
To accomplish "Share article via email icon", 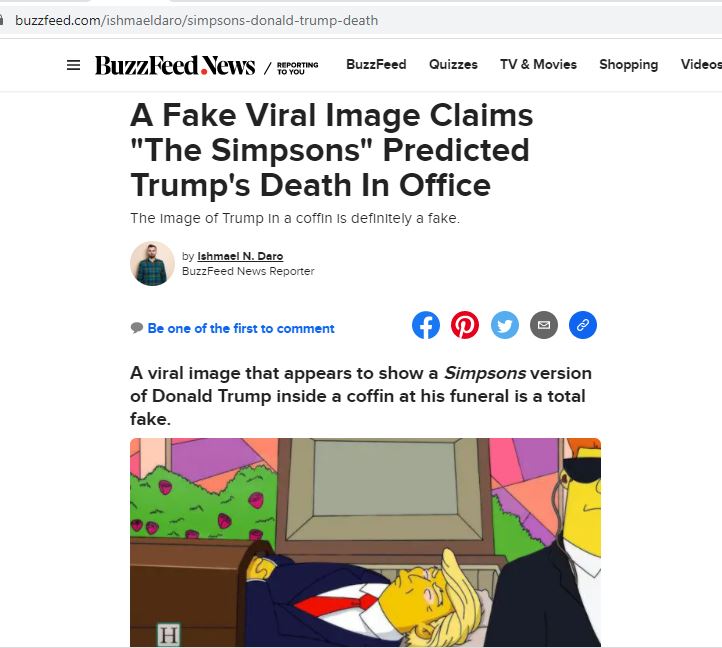I will point(544,325).
